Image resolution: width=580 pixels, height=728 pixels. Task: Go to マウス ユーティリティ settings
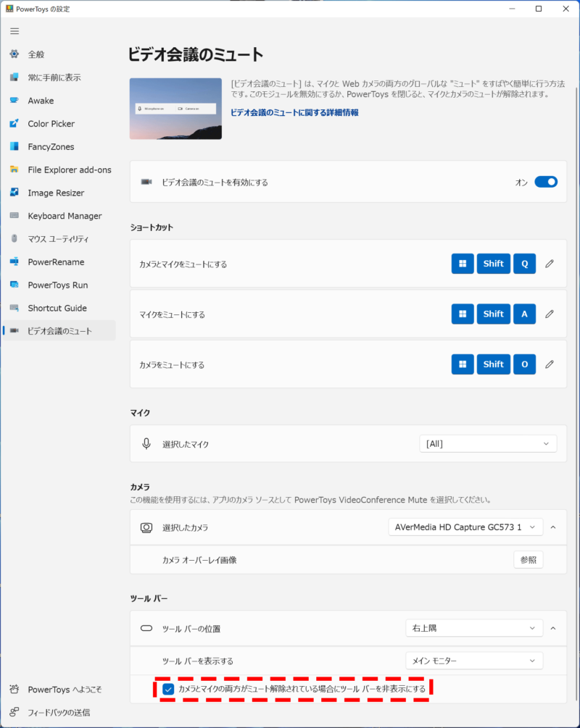point(59,239)
